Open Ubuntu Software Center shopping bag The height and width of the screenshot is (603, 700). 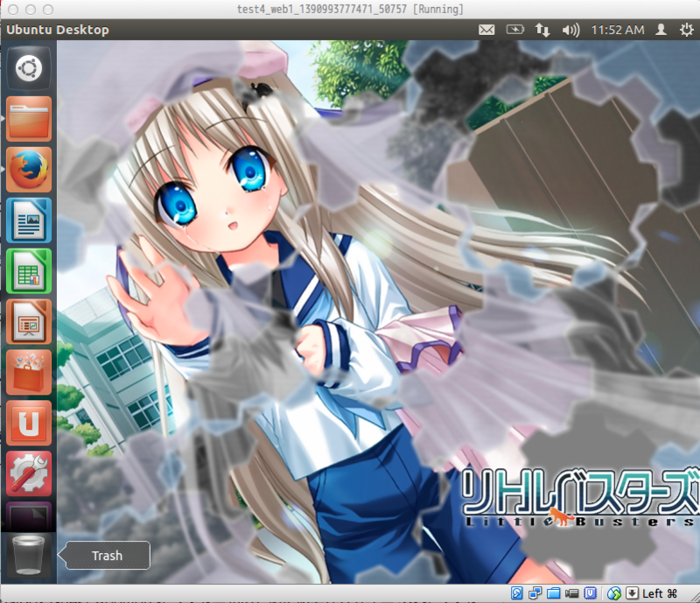pos(29,372)
